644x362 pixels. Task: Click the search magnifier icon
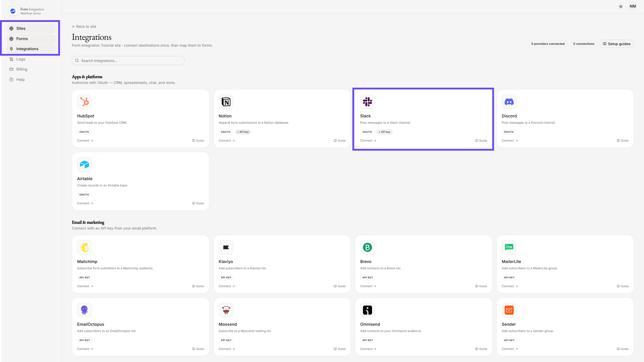click(77, 60)
